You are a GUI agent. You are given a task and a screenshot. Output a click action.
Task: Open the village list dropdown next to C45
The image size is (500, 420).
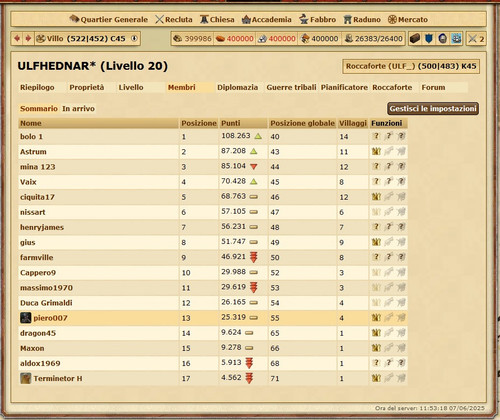[134, 39]
